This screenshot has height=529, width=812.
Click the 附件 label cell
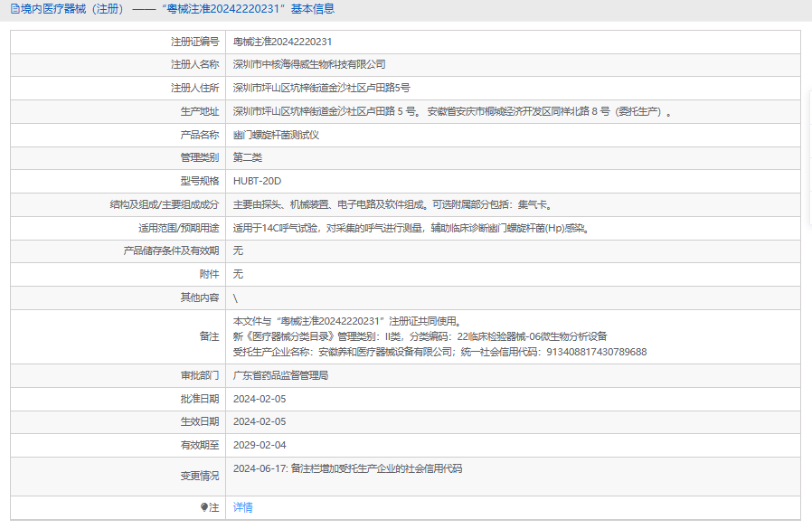pyautogui.click(x=118, y=274)
